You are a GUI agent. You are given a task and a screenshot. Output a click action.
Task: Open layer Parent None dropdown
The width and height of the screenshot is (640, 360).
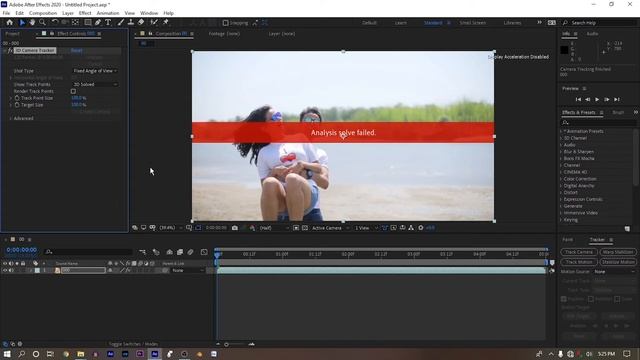point(187,270)
